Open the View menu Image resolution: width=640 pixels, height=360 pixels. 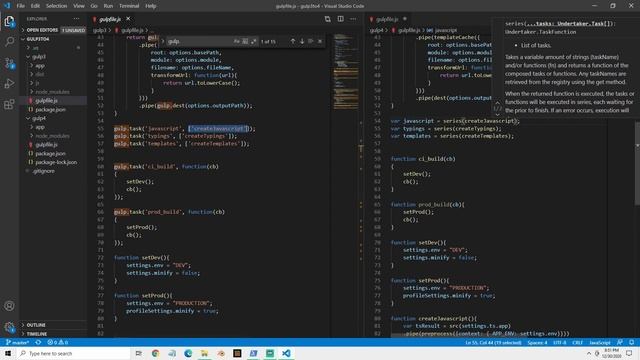point(79,6)
